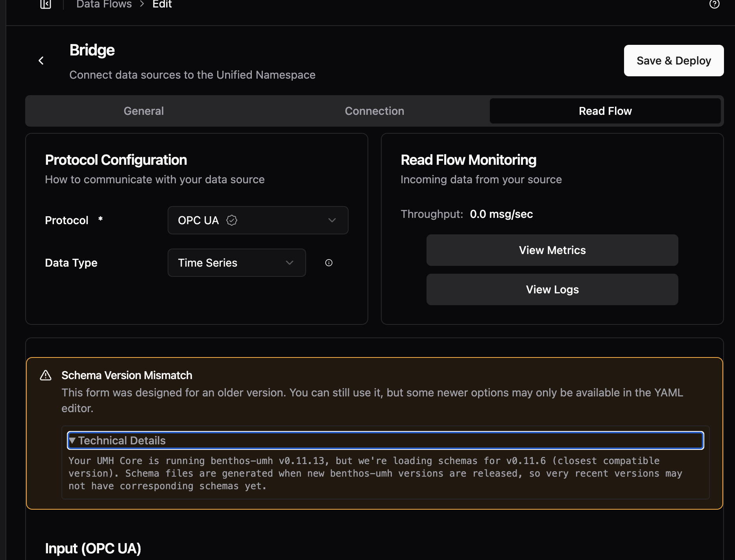Click the Read Flow Monitoring heading

[468, 160]
